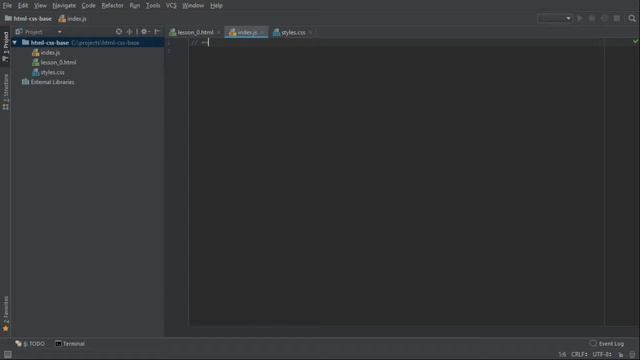Close the styles.css tab
The image size is (640, 360).
coord(311,32)
